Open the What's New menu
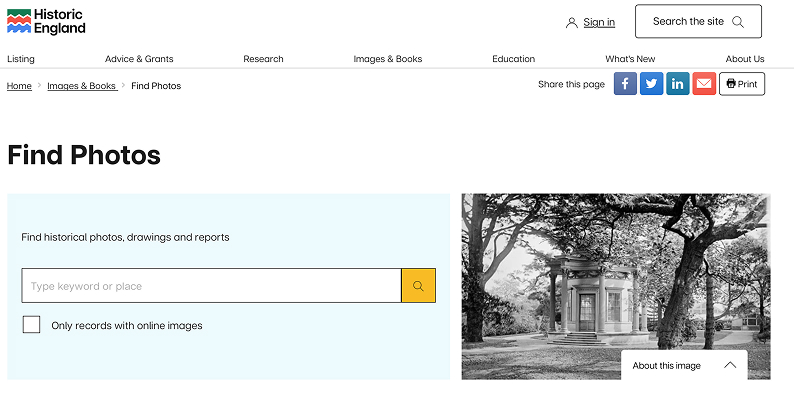Viewport: 794px width, 402px height. (x=630, y=59)
